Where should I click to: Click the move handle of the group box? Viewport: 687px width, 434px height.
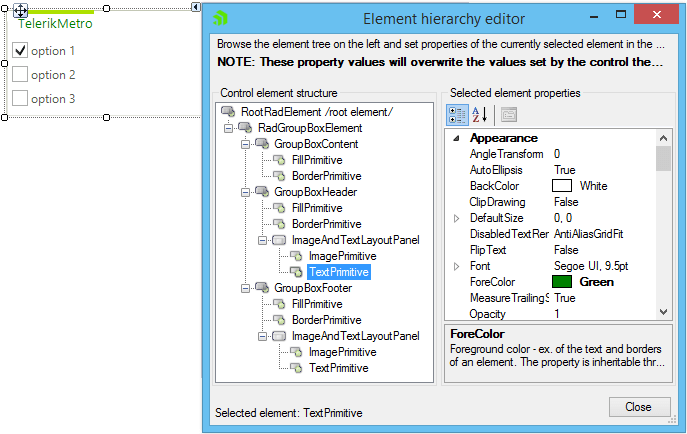click(21, 10)
